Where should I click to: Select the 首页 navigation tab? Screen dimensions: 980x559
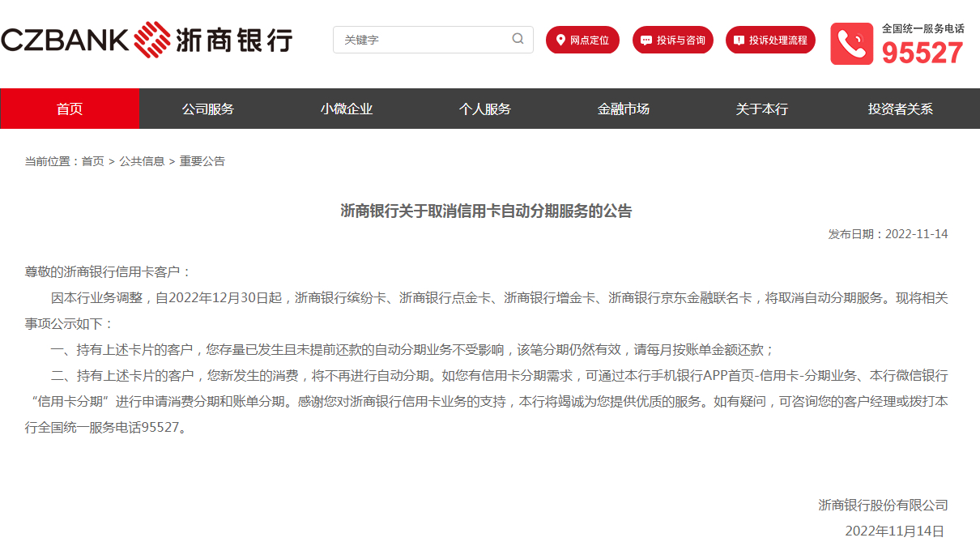click(70, 109)
